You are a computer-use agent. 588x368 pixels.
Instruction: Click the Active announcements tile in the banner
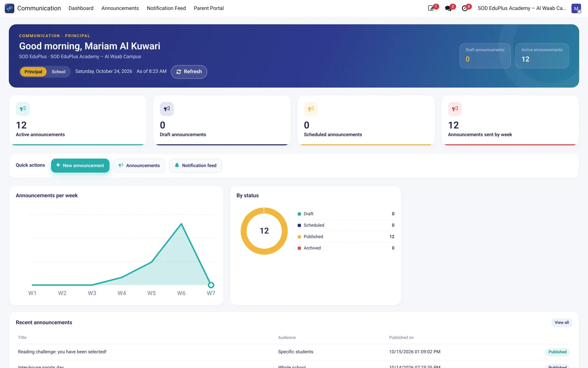pyautogui.click(x=542, y=56)
